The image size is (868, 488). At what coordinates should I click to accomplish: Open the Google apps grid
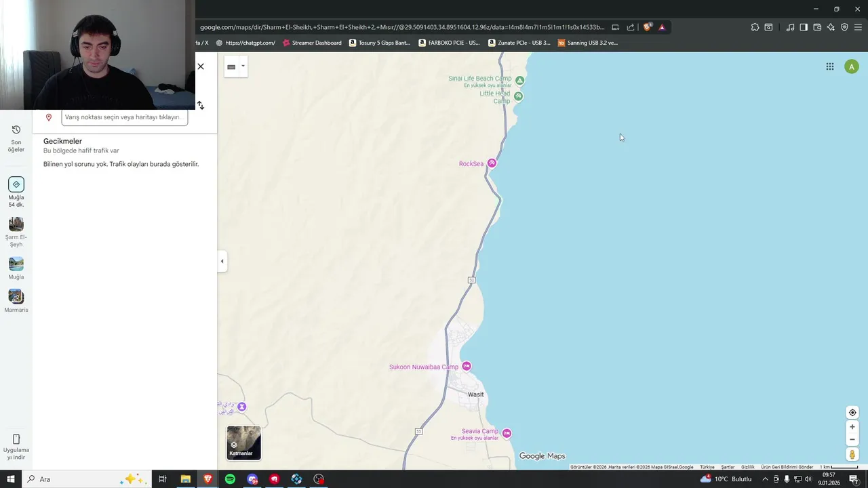pyautogui.click(x=830, y=66)
